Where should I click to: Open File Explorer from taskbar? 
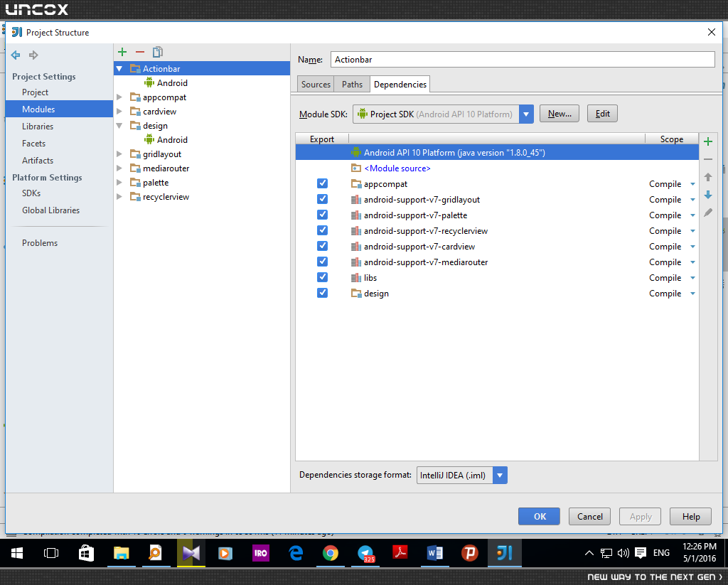[121, 553]
